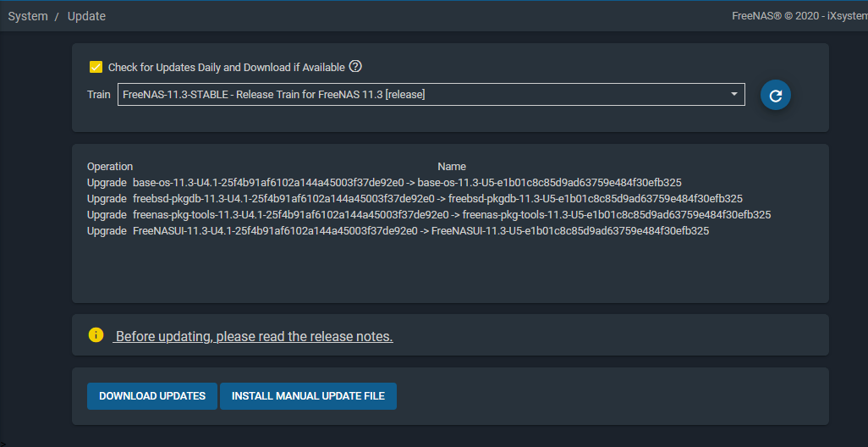Click the help icon beside update check option
Viewport: 868px width, 447px height.
click(355, 67)
